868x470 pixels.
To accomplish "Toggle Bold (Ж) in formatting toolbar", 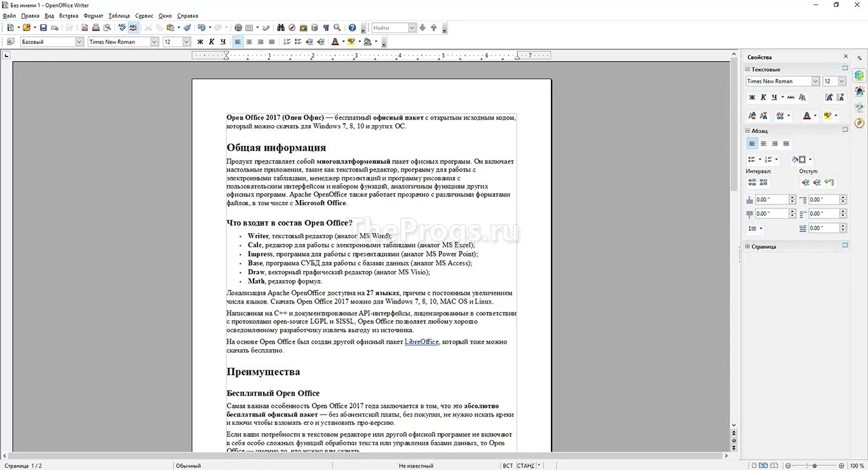I will (200, 42).
